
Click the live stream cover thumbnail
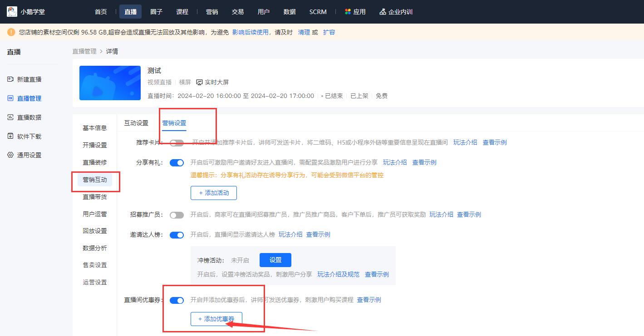110,83
